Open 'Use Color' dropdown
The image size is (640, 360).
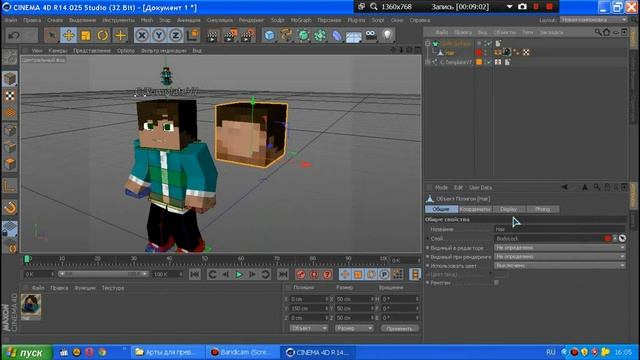point(560,266)
